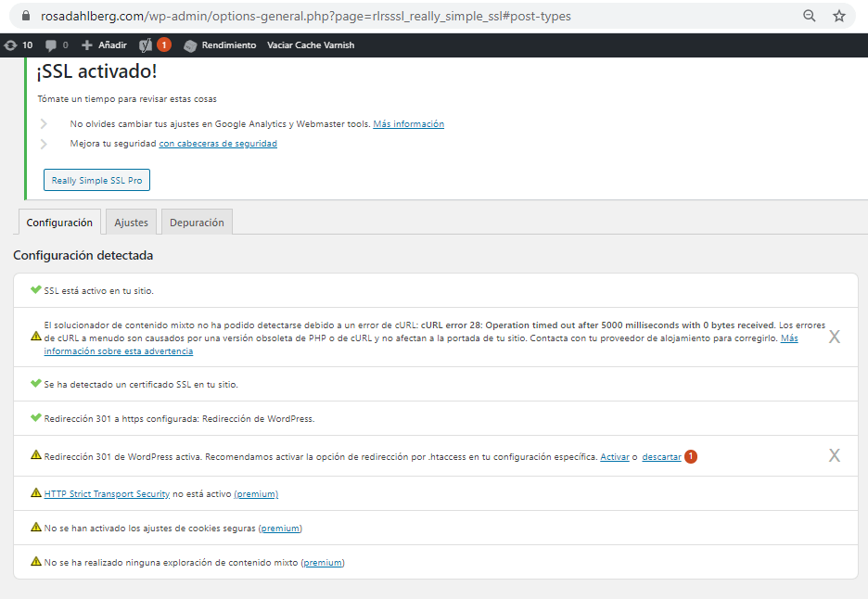Open Yoast SEO icon in admin bar
868x599 pixels.
click(146, 45)
